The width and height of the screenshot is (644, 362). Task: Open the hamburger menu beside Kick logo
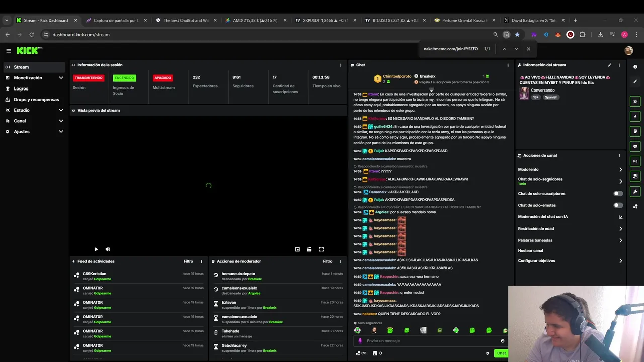tap(8, 51)
